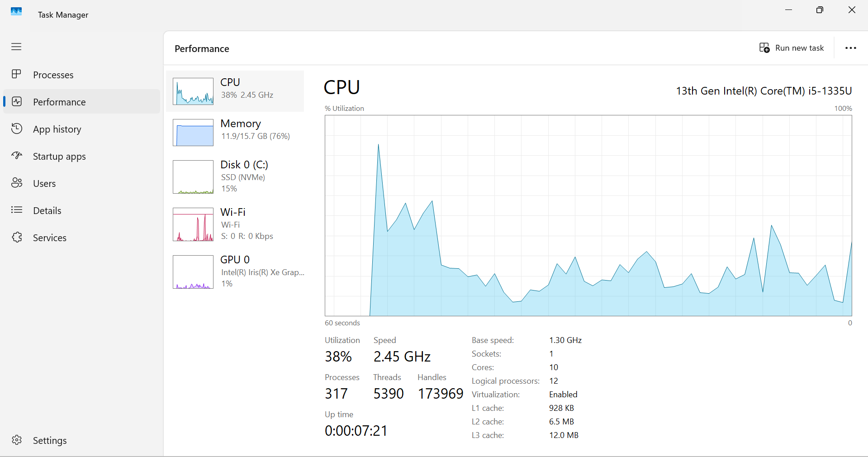Viewport: 868px width, 457px height.
Task: Click the 2.45 GHz speed value
Action: point(402,357)
